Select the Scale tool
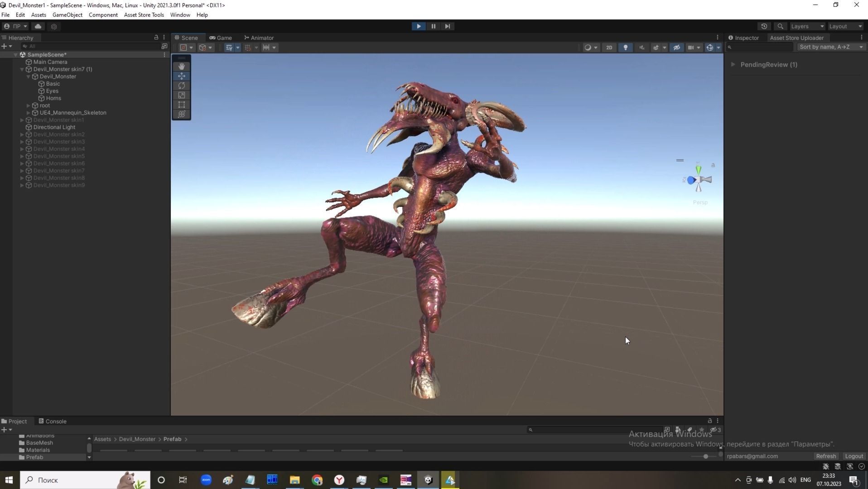Viewport: 868px width, 489px height. pos(182,95)
